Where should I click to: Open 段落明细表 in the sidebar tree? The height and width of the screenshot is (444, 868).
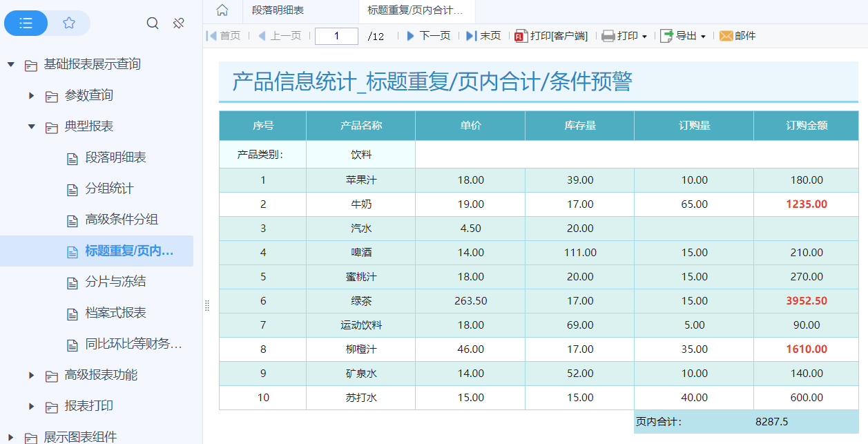tap(115, 157)
